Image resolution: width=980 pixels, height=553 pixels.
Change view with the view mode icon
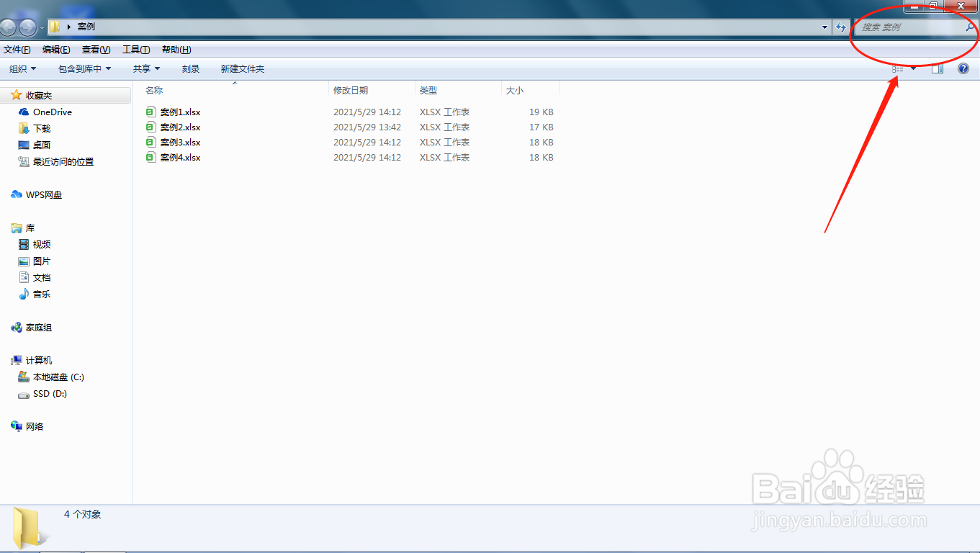898,69
